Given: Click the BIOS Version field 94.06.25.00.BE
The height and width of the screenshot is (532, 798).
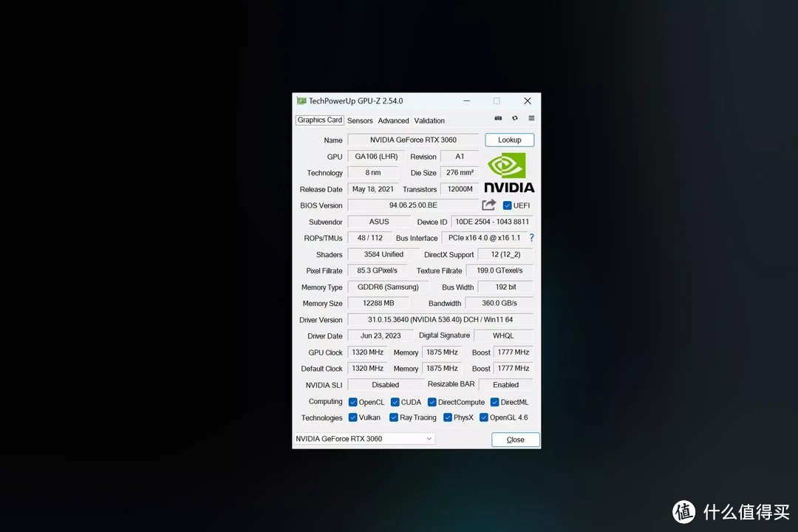Looking at the screenshot, I should (413, 205).
